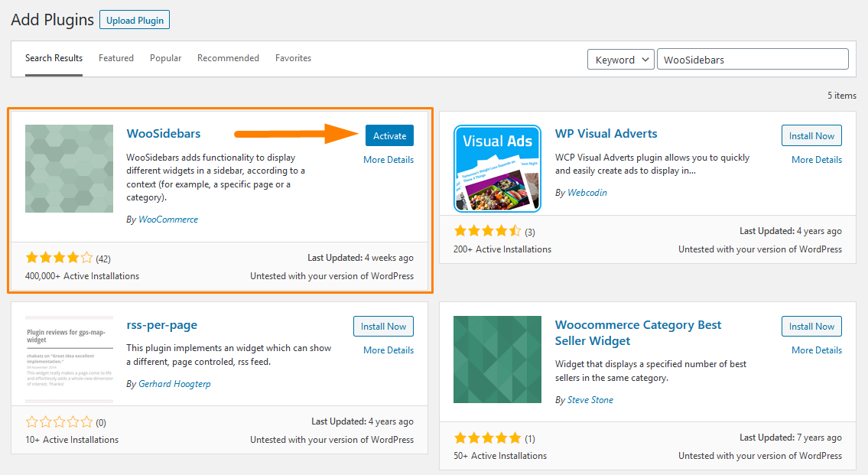Switch to the Search Results tab
Screen dimensions: 868x475
(x=54, y=58)
